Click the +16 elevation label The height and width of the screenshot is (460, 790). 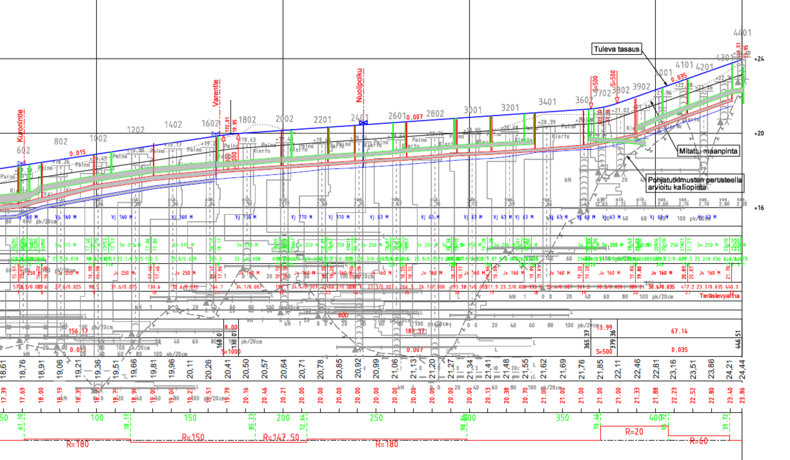760,207
